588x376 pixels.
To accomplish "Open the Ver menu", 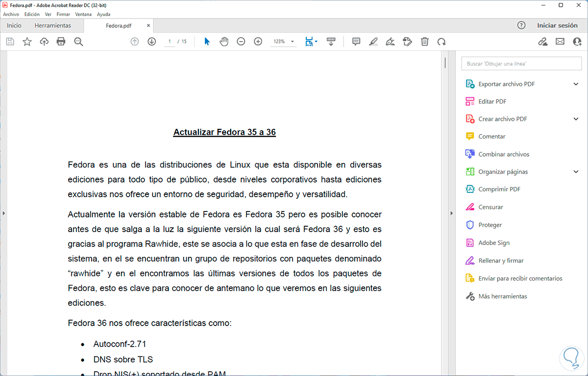I will coord(48,14).
